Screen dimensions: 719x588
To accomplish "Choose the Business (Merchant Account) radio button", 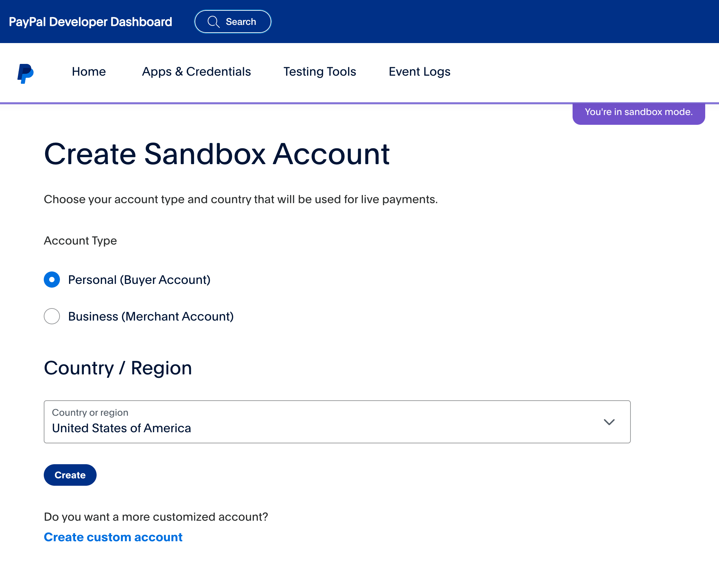I will 52,316.
